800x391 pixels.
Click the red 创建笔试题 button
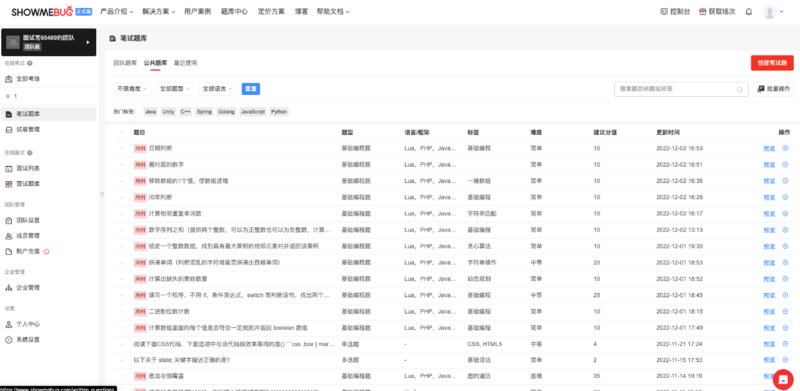point(772,63)
